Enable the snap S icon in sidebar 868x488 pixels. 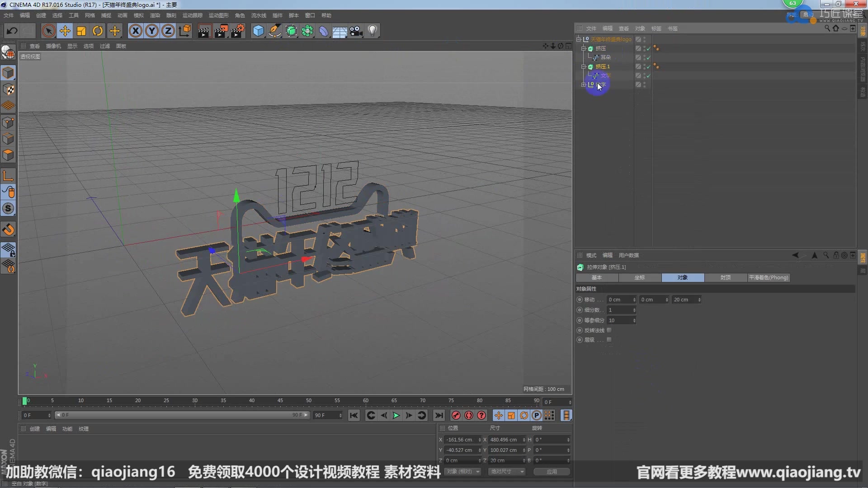pyautogui.click(x=8, y=208)
